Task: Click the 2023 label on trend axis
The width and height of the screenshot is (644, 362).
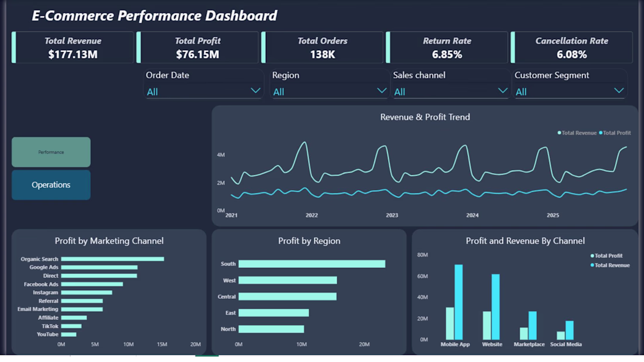Action: click(x=392, y=215)
